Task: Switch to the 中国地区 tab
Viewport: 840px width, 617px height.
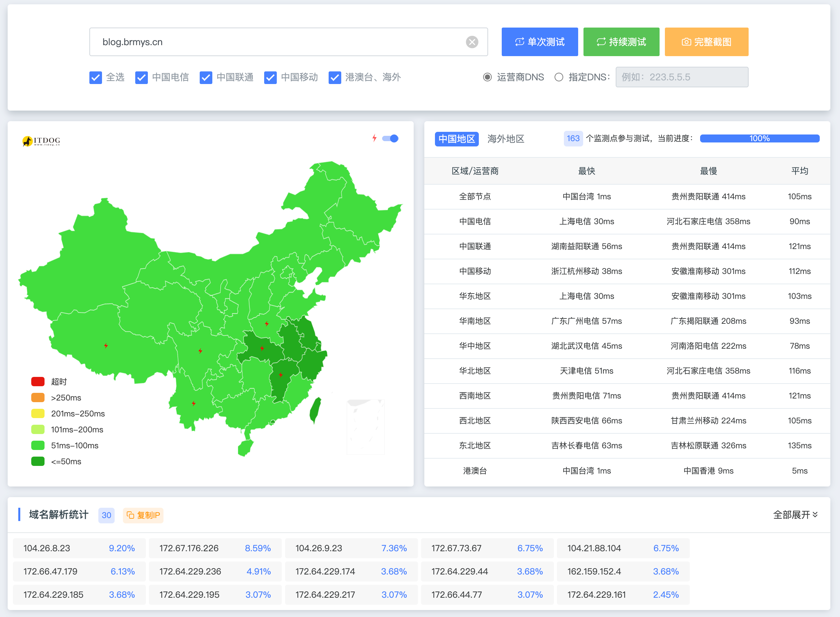Action: (457, 139)
